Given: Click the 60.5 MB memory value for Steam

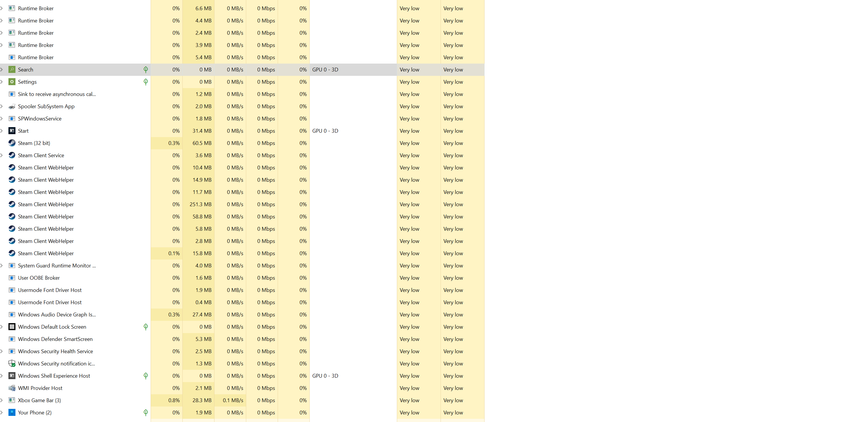Looking at the screenshot, I should 202,143.
